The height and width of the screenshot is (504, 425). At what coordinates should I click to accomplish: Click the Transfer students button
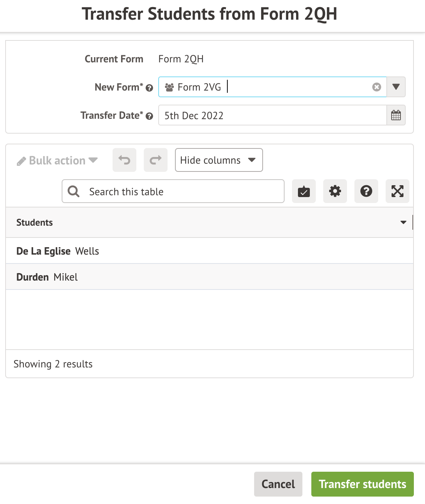[x=362, y=484]
